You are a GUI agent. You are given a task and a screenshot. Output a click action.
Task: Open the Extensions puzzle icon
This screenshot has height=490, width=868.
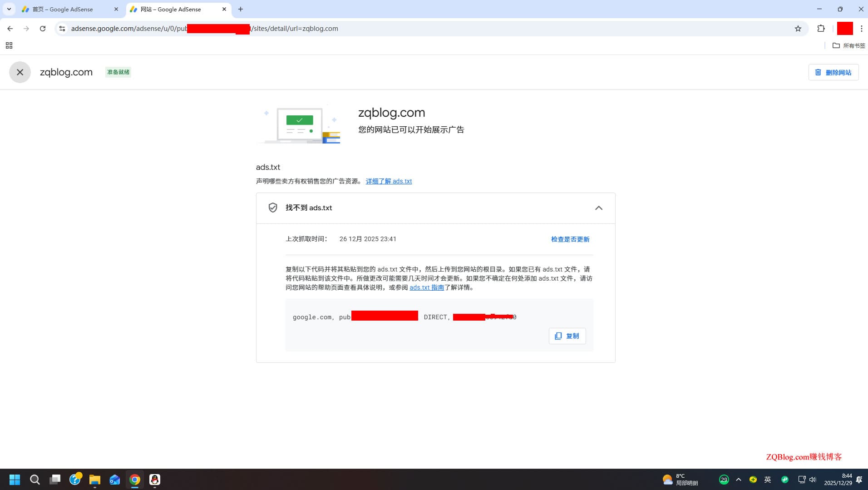coord(821,29)
